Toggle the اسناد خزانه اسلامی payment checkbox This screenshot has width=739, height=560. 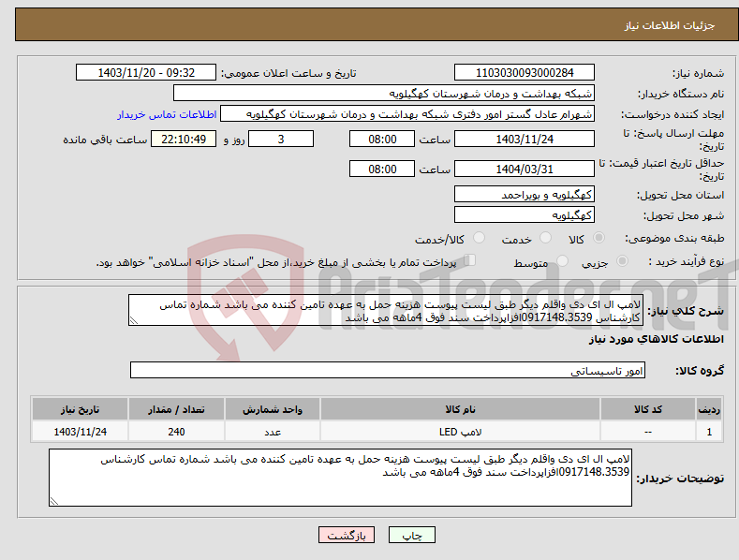coord(470,260)
